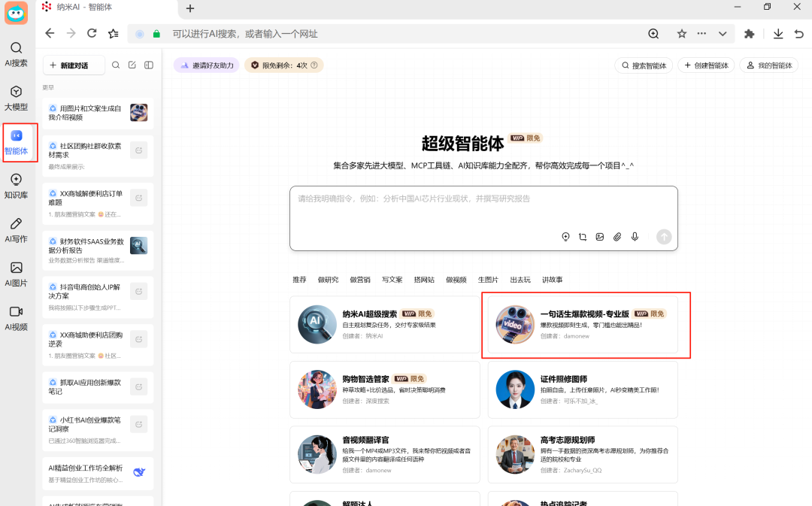Click 搜索智能体 button

[644, 65]
